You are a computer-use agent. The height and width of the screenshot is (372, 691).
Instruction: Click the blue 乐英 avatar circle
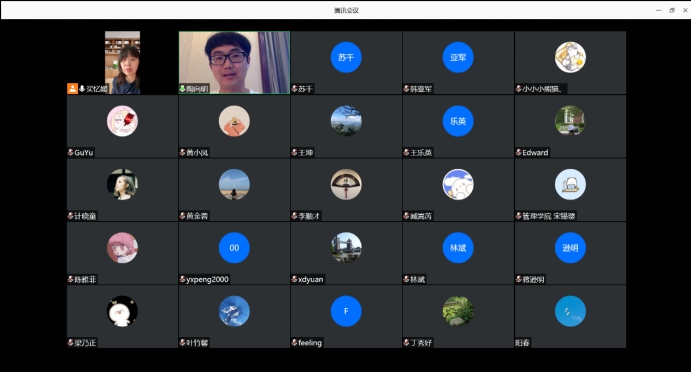(x=458, y=121)
